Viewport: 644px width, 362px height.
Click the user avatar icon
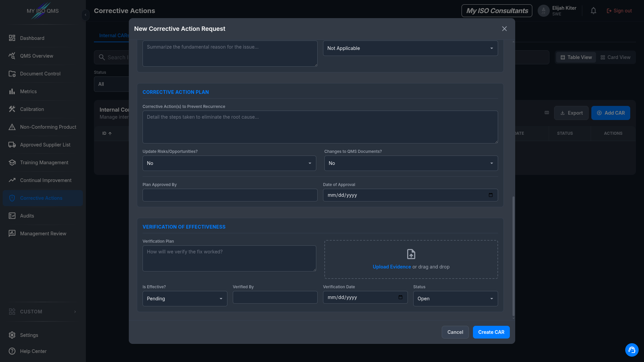pos(543,11)
